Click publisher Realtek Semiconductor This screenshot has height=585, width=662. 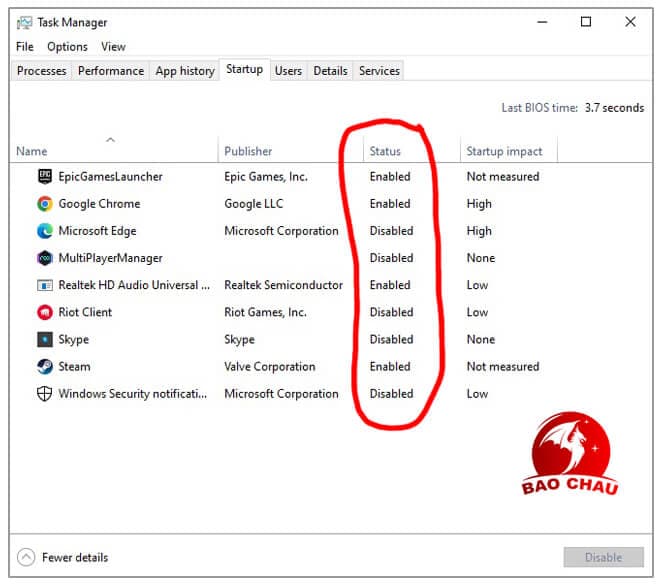coord(283,285)
